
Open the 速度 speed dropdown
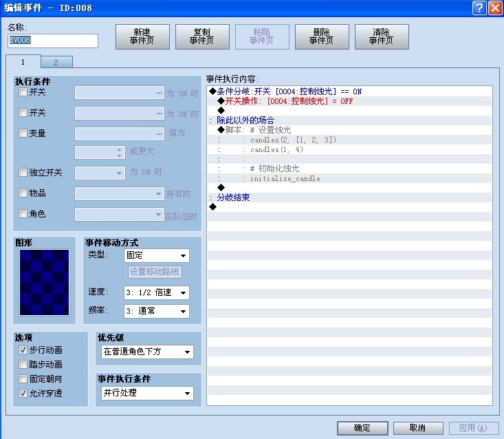click(x=157, y=292)
